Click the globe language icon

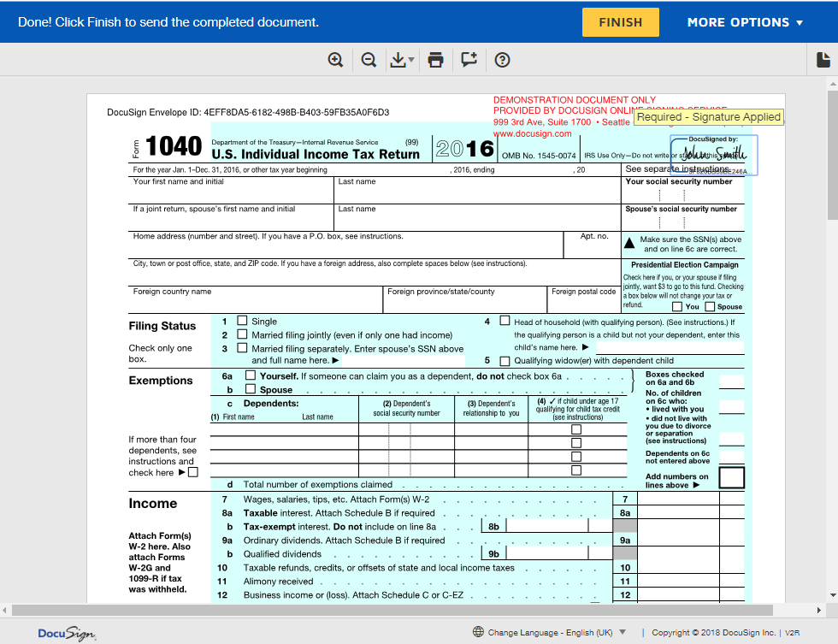(x=478, y=632)
